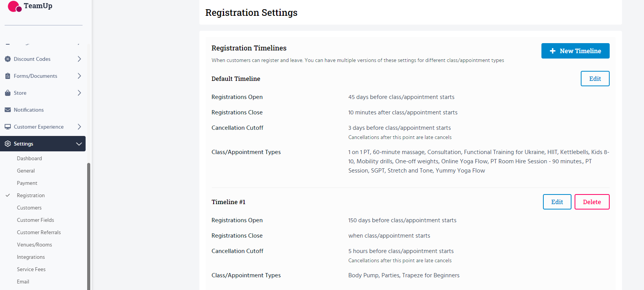Expand the Store submenu chevron
Viewport: 644px width, 290px height.
(x=79, y=93)
